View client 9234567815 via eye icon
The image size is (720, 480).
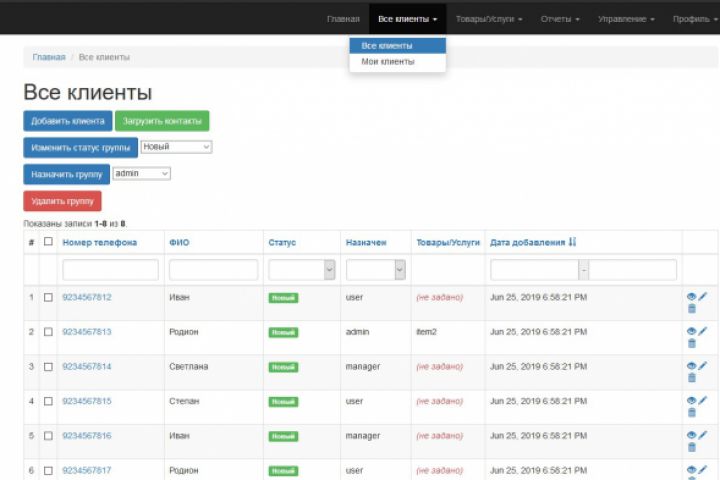[x=691, y=401]
